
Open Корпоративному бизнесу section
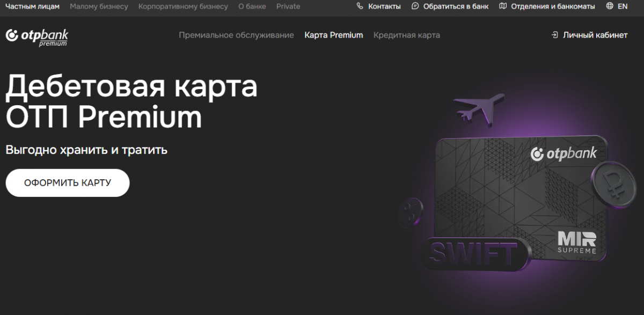(183, 6)
